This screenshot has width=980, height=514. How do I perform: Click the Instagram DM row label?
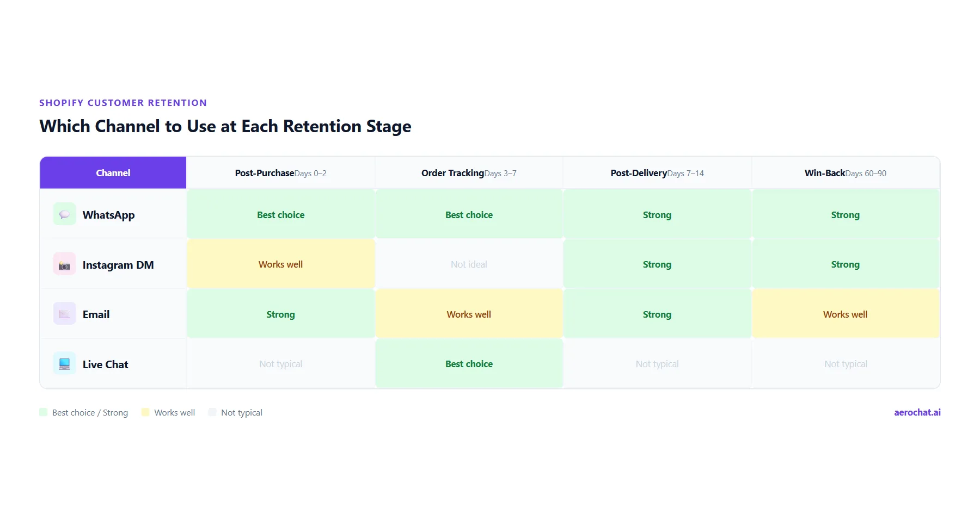pyautogui.click(x=118, y=265)
